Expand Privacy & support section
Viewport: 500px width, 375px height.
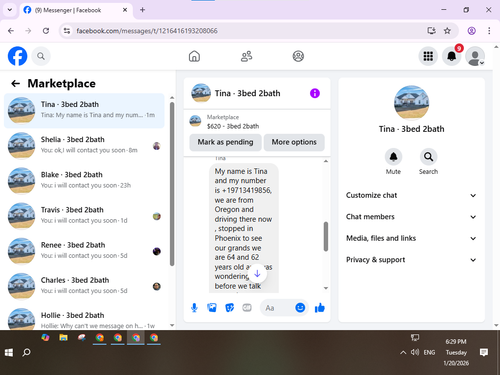pyautogui.click(x=411, y=260)
